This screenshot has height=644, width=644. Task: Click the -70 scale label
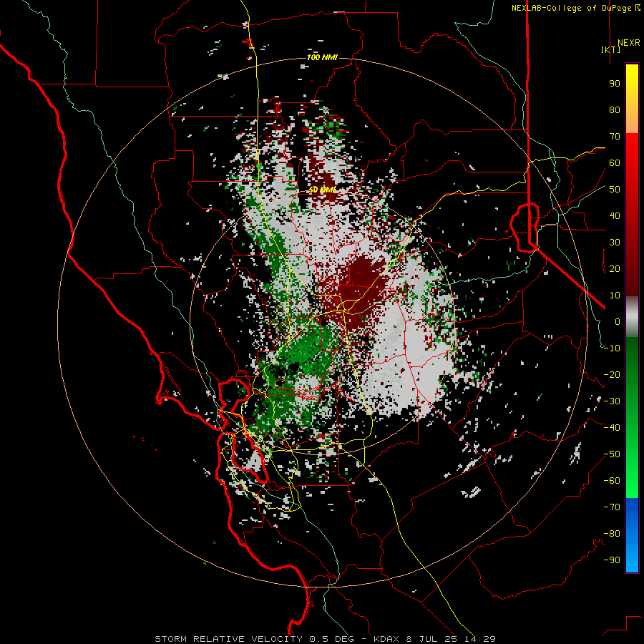pos(612,507)
